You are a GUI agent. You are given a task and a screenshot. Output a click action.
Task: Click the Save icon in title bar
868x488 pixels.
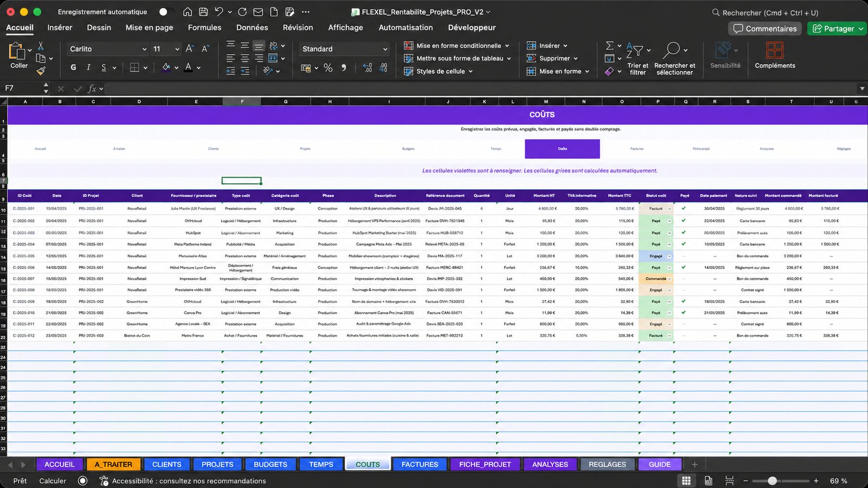(x=203, y=12)
